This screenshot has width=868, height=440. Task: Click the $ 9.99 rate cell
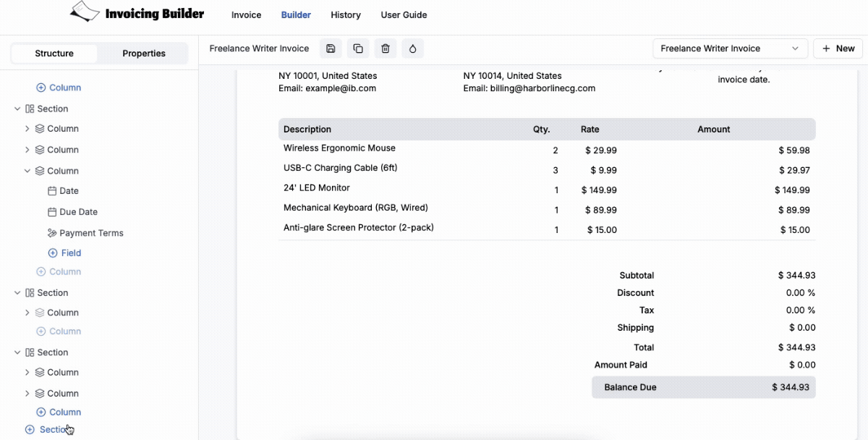coord(604,171)
